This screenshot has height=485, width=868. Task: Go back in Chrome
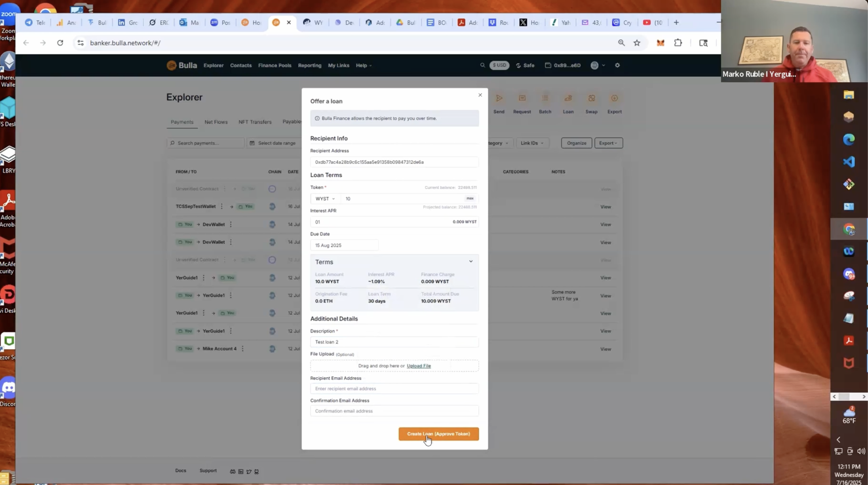click(x=26, y=43)
